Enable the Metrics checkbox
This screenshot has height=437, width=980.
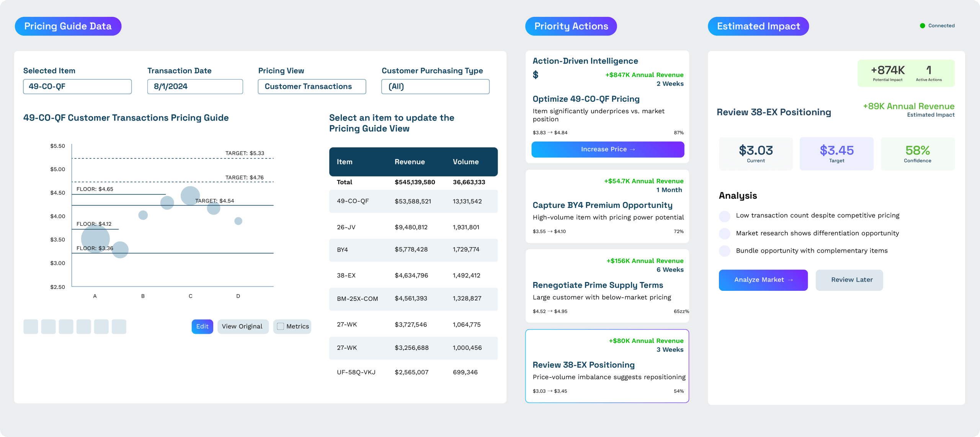[281, 326]
